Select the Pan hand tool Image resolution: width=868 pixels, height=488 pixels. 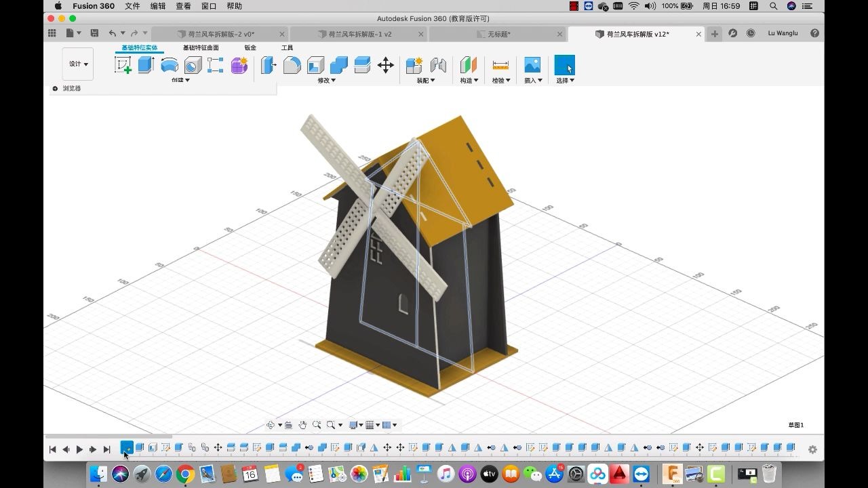coord(303,425)
